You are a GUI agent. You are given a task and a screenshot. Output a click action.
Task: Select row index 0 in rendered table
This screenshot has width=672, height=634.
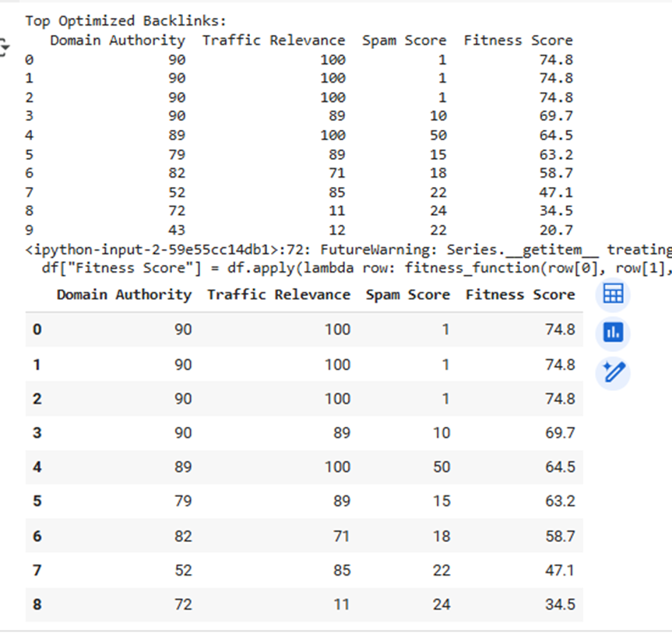[x=37, y=329]
